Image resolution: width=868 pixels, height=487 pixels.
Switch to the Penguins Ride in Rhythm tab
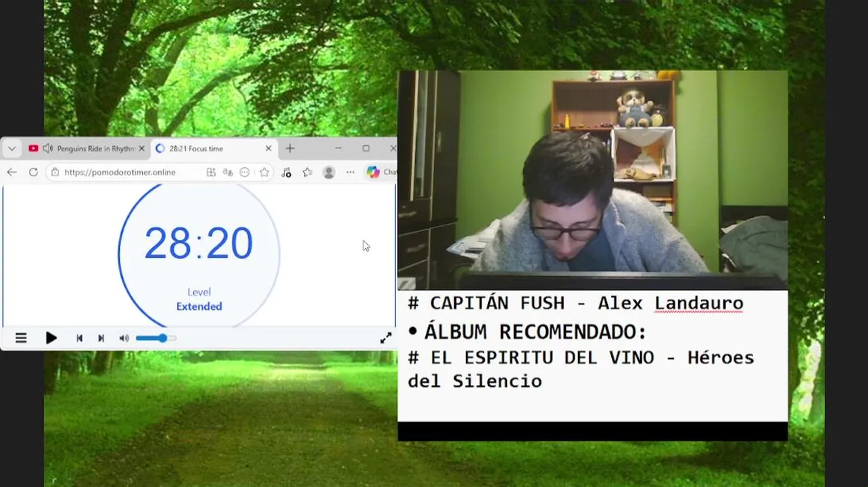86,148
